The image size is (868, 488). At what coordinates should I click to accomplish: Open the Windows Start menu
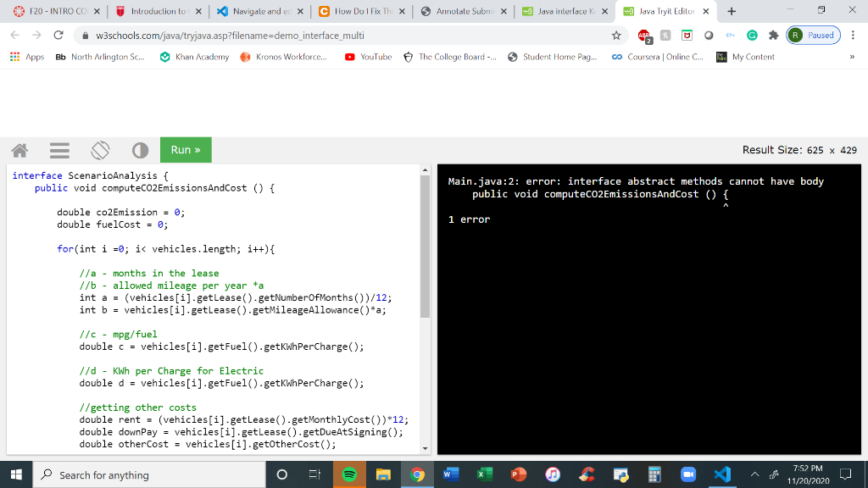(16, 474)
